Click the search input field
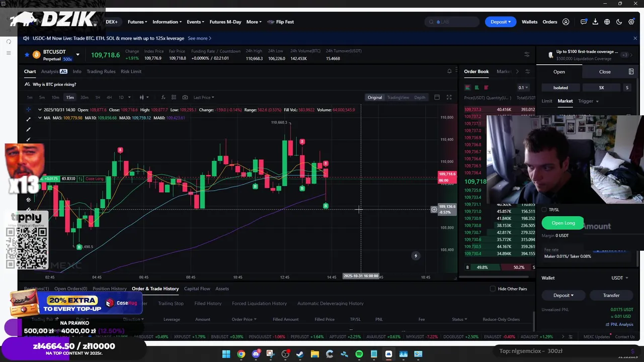The image size is (644, 362). [453, 22]
